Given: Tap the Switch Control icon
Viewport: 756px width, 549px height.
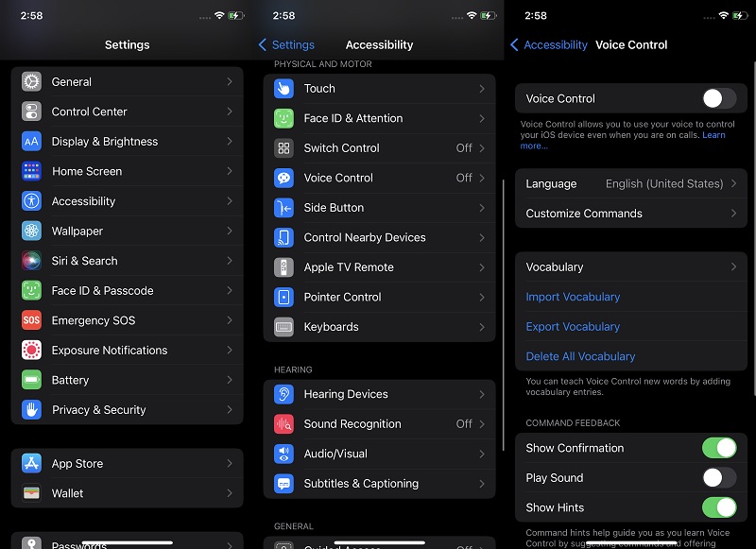Looking at the screenshot, I should [284, 148].
